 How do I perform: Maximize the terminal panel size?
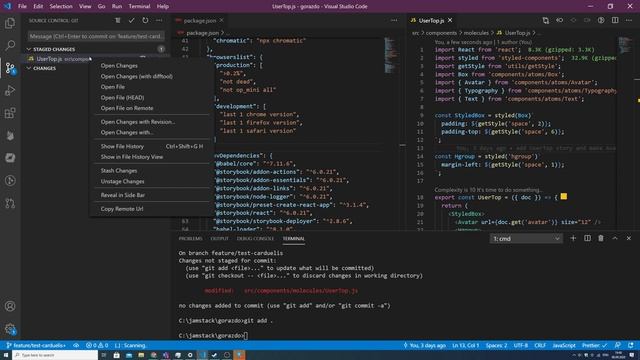point(615,238)
